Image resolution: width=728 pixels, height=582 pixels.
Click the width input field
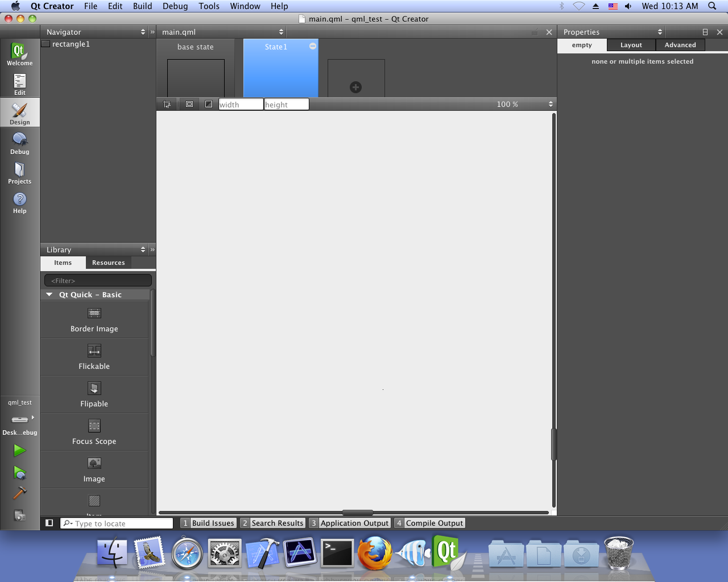tap(241, 104)
